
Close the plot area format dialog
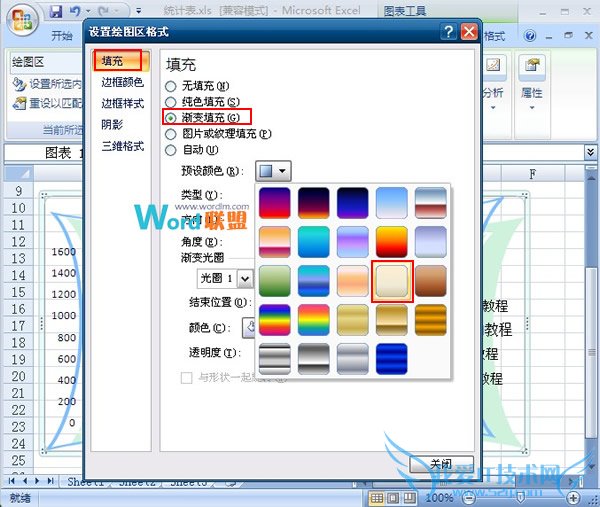click(469, 31)
